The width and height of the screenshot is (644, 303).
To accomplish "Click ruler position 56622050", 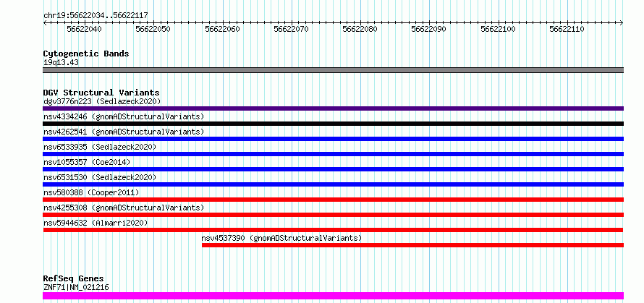I will tap(153, 29).
